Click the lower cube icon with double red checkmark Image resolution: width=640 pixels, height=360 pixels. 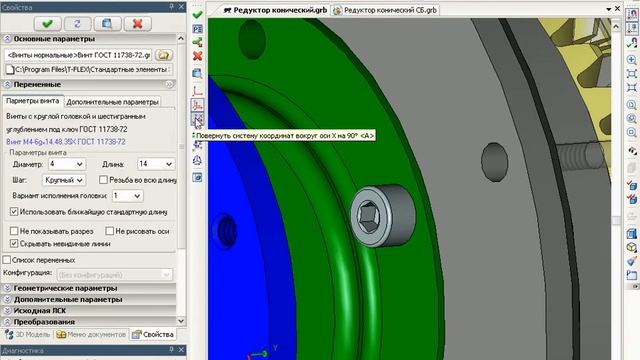pos(632,199)
